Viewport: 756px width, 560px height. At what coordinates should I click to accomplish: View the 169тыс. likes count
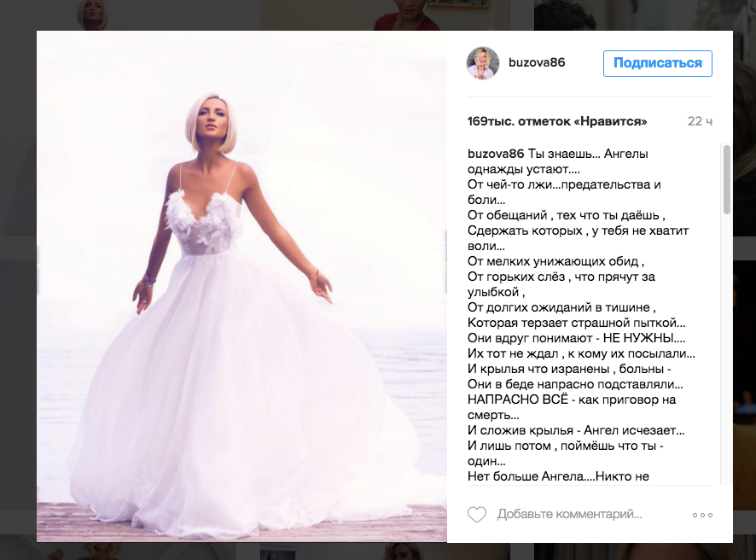click(557, 121)
